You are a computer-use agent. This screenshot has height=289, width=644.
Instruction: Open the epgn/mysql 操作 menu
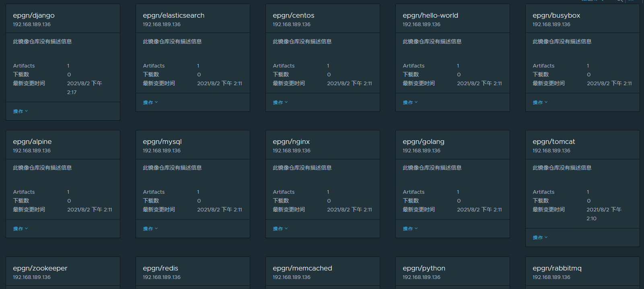(x=150, y=229)
